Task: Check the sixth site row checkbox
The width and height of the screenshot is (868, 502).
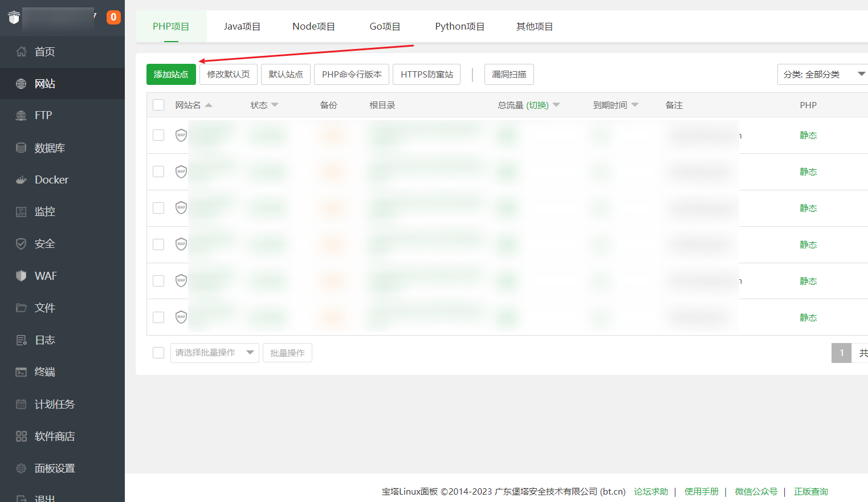Action: [158, 317]
